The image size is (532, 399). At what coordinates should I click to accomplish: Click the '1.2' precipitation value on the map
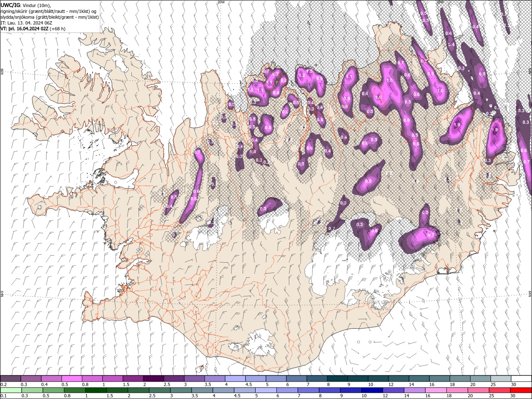coord(302,76)
